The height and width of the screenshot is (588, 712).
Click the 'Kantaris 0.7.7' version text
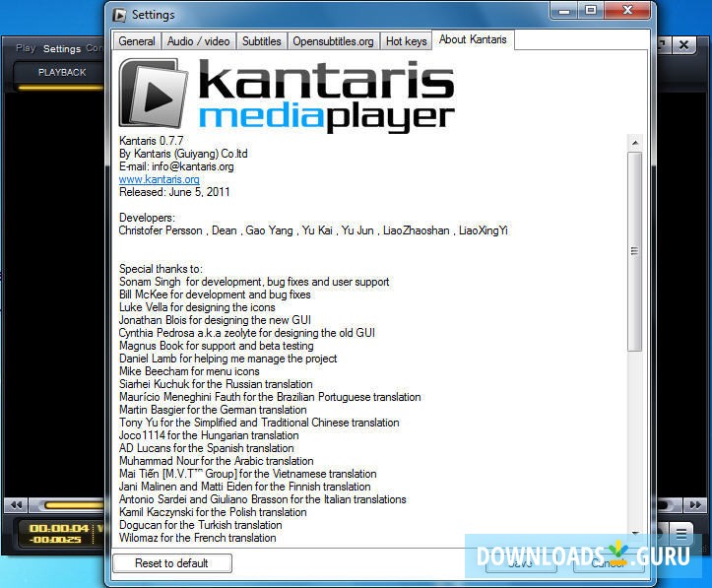click(x=152, y=141)
